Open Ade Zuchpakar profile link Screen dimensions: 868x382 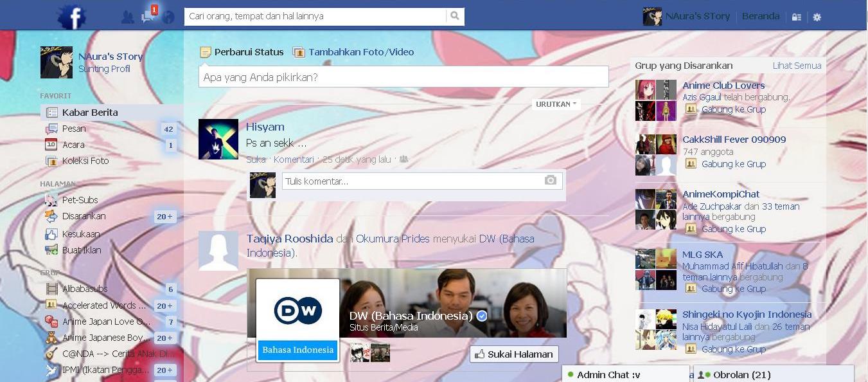point(712,206)
